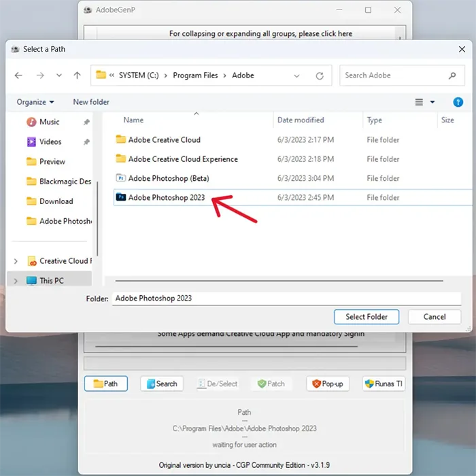Click the Path button in AdobeGenP
This screenshot has width=476, height=476.
coord(106,384)
